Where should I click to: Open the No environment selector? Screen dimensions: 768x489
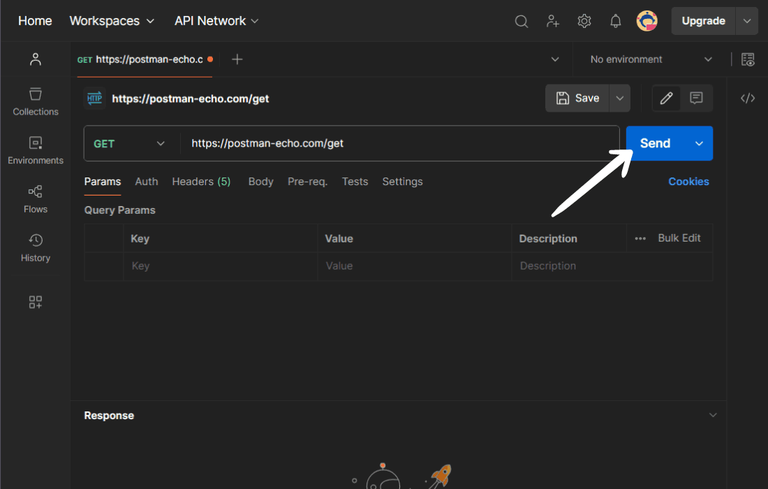[651, 59]
